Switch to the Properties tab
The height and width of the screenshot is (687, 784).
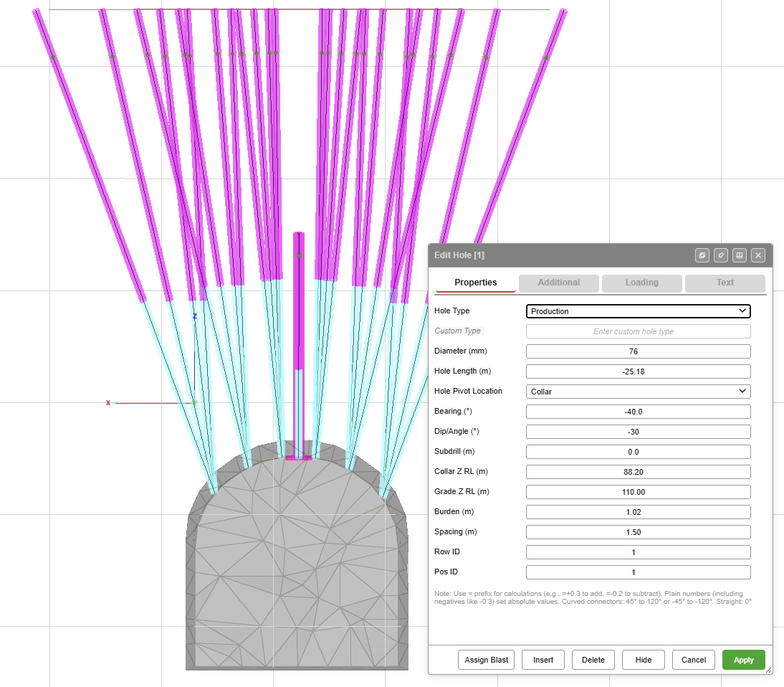(x=476, y=283)
